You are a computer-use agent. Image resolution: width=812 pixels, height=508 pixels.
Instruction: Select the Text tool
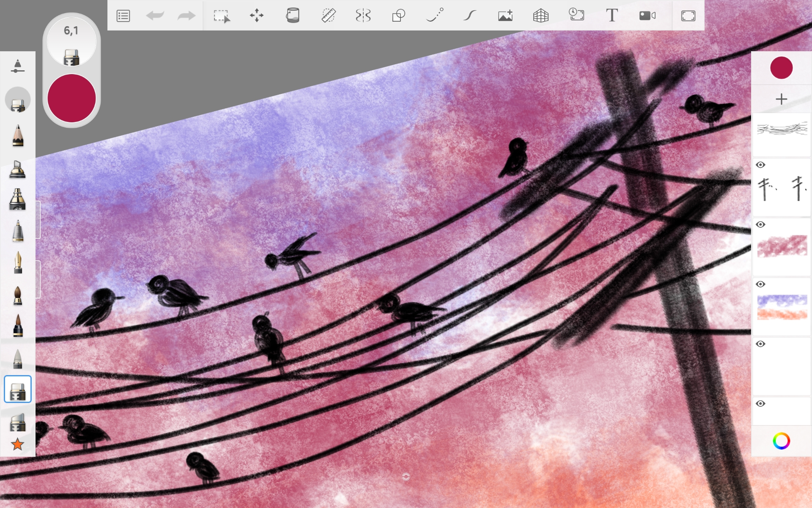pos(612,16)
